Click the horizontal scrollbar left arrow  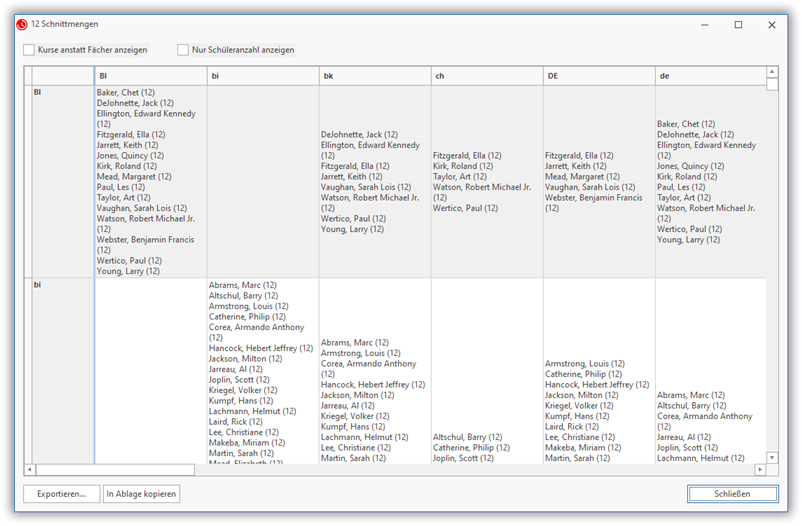[29, 469]
